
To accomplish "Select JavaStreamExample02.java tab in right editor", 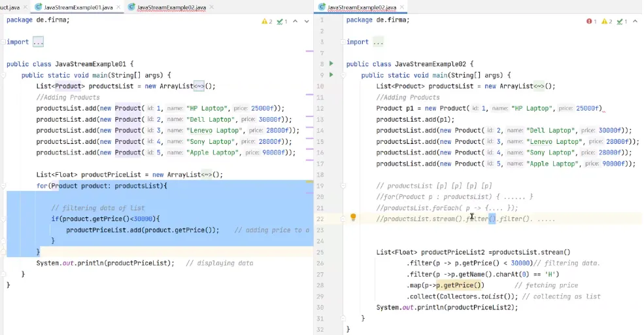I will (361, 7).
